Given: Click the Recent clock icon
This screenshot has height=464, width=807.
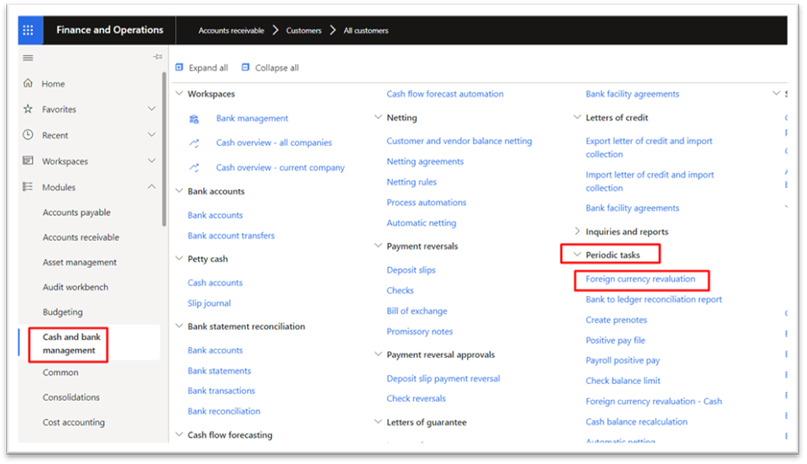Looking at the screenshot, I should [28, 135].
